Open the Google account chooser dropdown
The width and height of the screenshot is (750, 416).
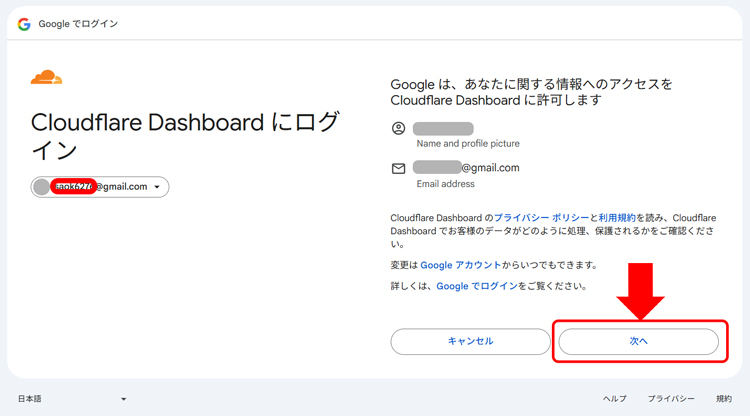click(x=100, y=187)
